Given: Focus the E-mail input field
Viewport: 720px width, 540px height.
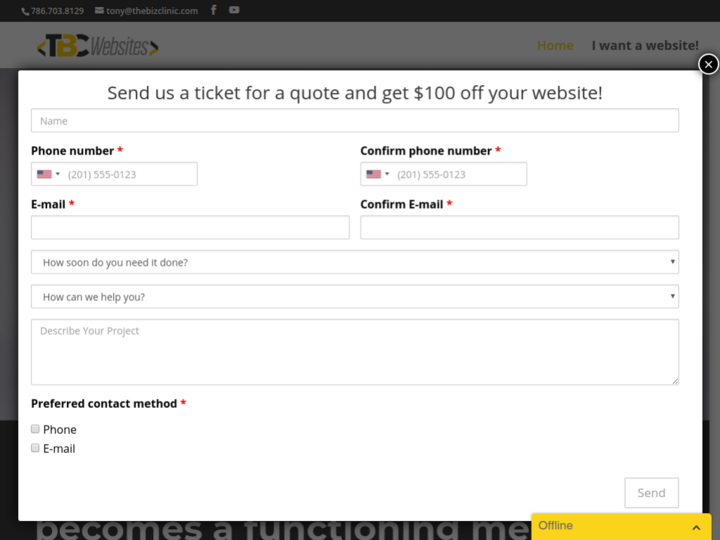Looking at the screenshot, I should 190,227.
